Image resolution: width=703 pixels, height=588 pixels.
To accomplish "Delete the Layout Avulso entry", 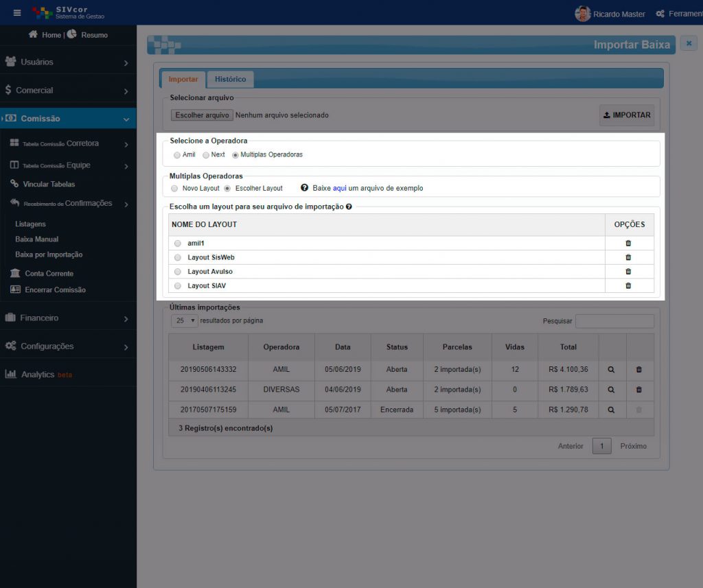I will [x=628, y=272].
